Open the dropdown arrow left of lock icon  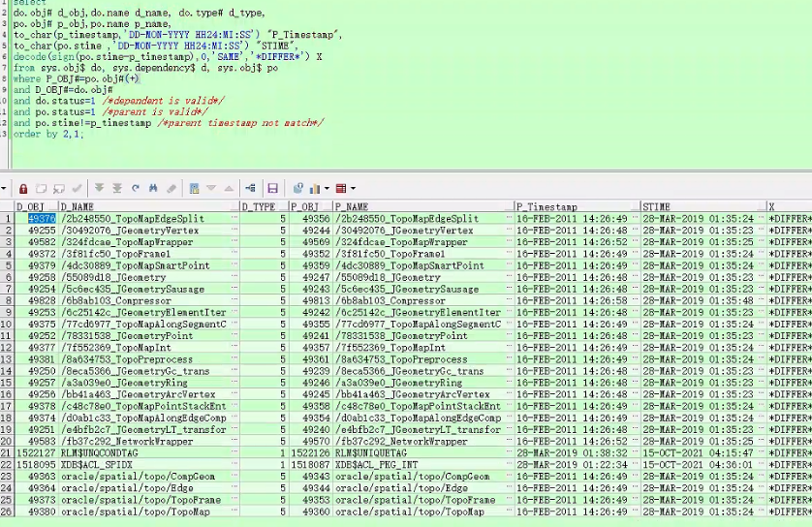3,189
